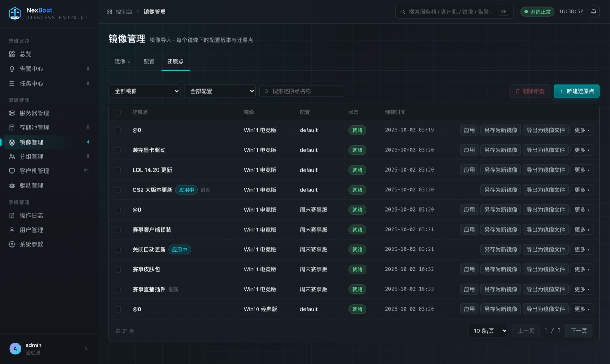Select the 还原点 tab

tap(175, 62)
